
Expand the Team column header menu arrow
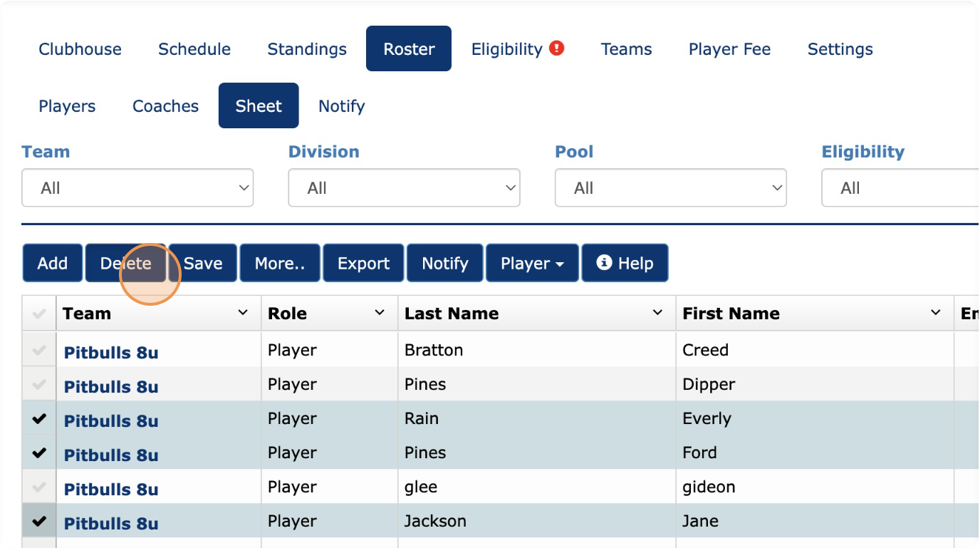pos(243,313)
